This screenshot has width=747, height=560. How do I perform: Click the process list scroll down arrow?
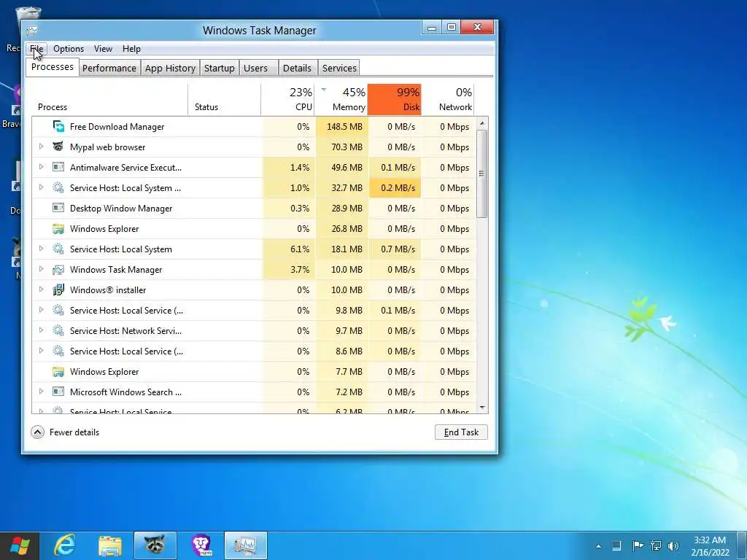[x=482, y=408]
